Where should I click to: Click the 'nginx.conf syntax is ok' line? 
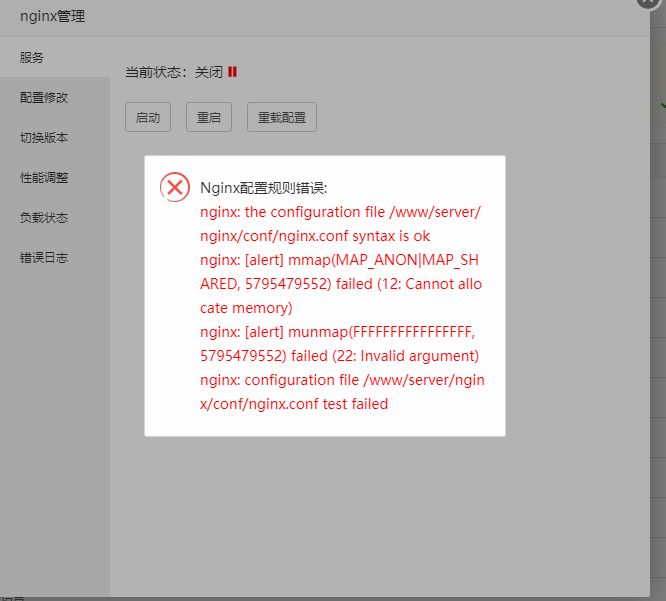point(315,236)
